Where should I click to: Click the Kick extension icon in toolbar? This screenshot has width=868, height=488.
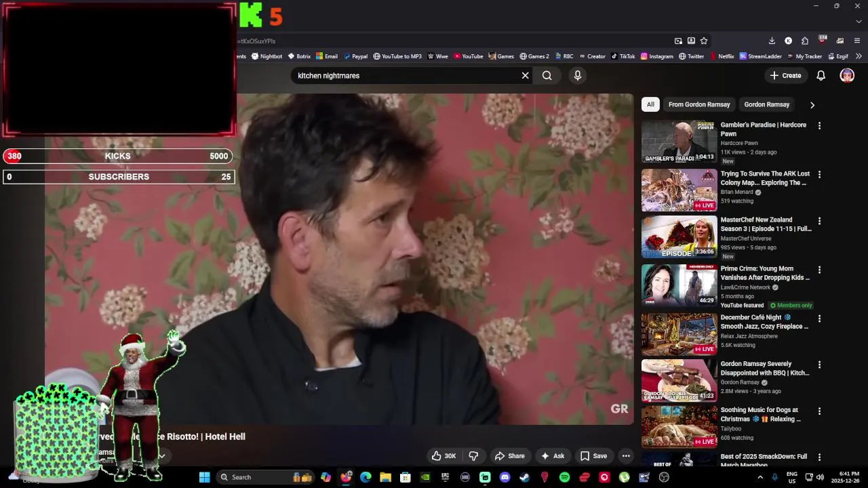point(788,41)
